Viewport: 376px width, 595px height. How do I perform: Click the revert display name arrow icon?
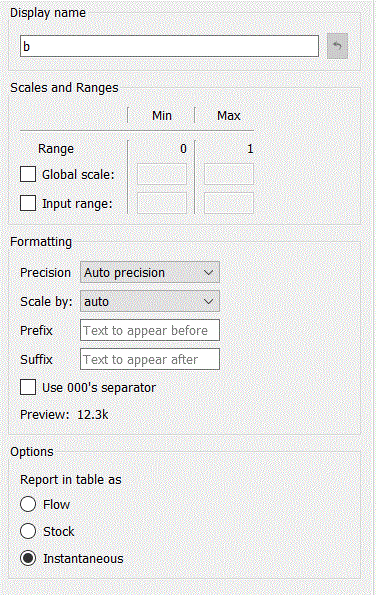[337, 46]
